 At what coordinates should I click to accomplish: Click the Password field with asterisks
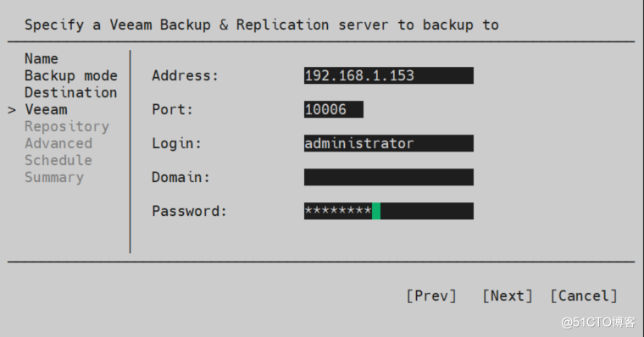[x=389, y=211]
